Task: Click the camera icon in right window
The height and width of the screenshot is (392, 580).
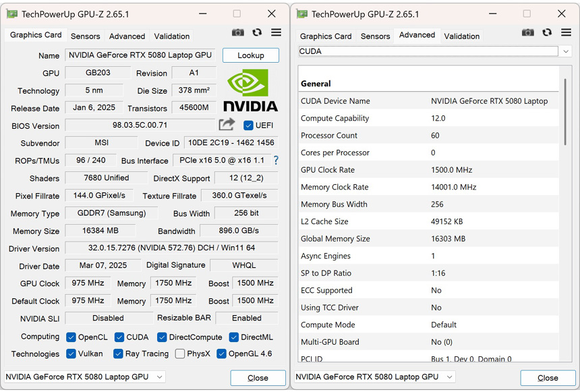Action: coord(528,32)
